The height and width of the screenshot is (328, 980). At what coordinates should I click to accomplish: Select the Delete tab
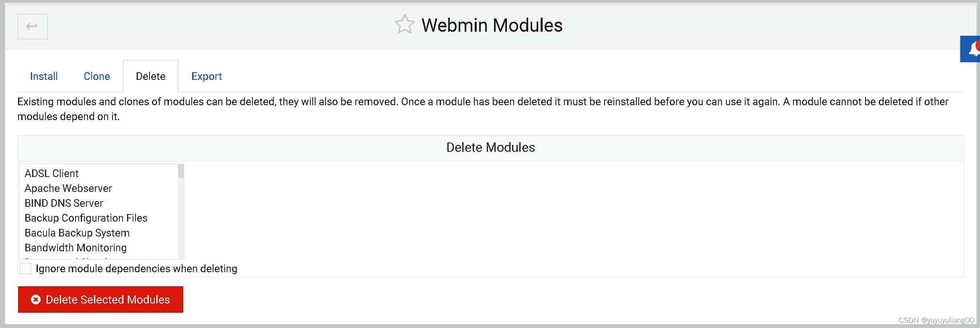150,76
